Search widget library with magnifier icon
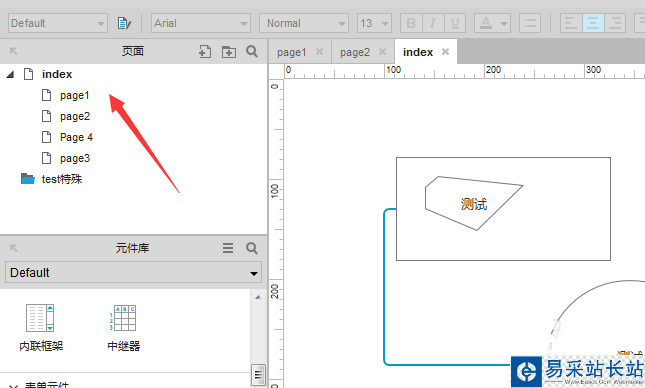The width and height of the screenshot is (645, 388). [252, 248]
